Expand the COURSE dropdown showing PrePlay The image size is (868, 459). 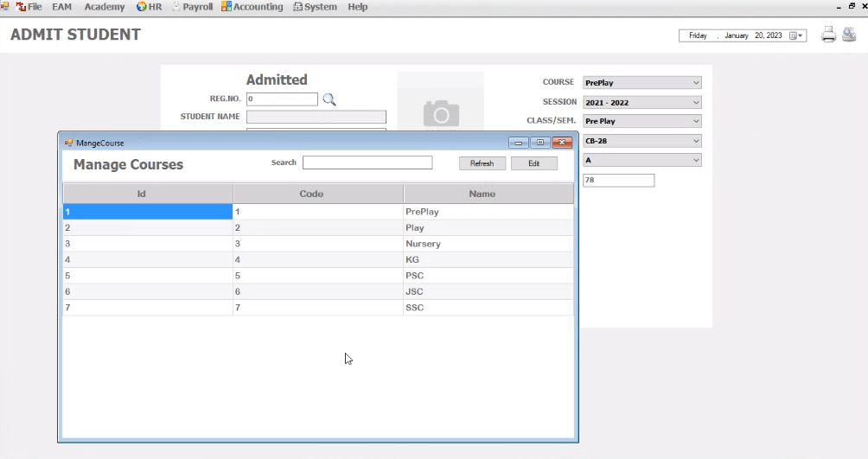[x=642, y=82]
